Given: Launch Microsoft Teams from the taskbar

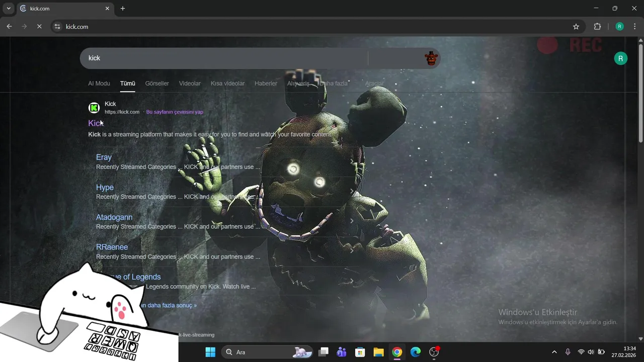Looking at the screenshot, I should [x=342, y=352].
